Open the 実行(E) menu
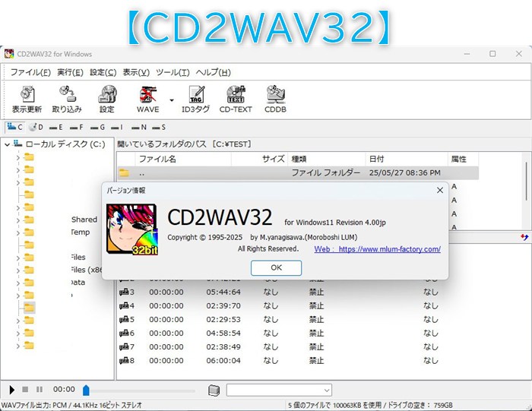This screenshot has width=532, height=411. click(70, 72)
